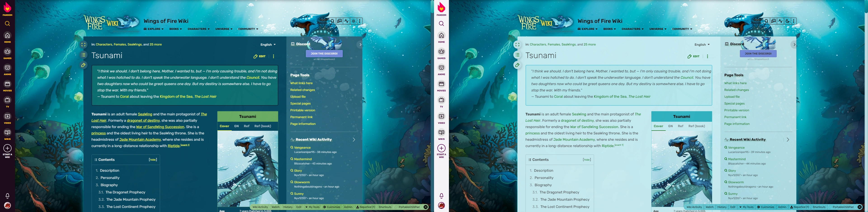
Task: Open the three-dot more options icon
Action: pyautogui.click(x=360, y=21)
